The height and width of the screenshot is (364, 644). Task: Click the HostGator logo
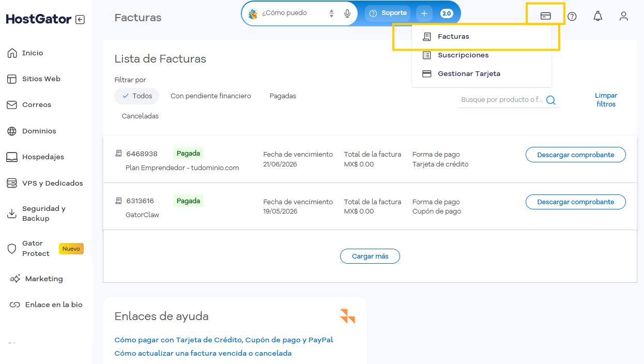pyautogui.click(x=39, y=19)
